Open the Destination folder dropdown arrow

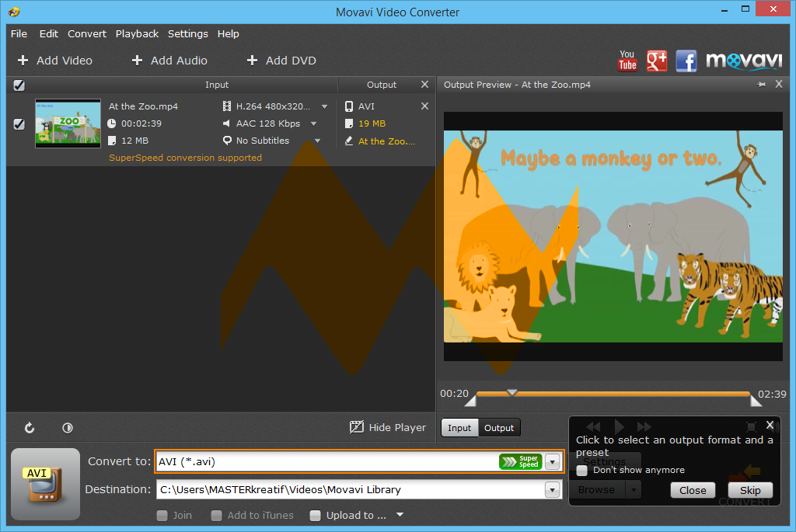(553, 489)
